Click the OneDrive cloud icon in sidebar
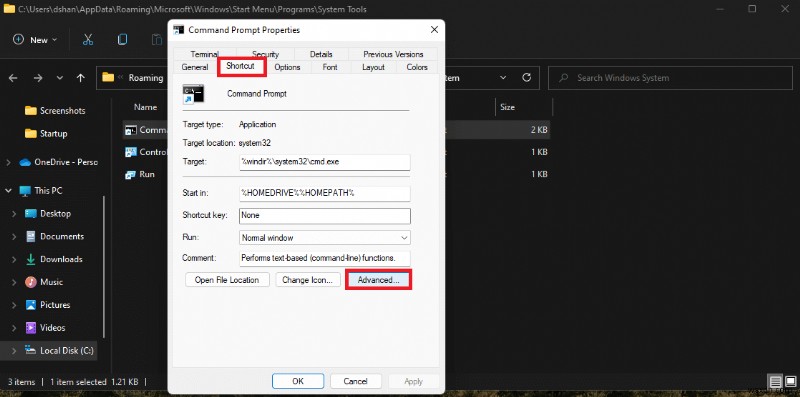Viewport: 800px width, 397px height. [25, 162]
